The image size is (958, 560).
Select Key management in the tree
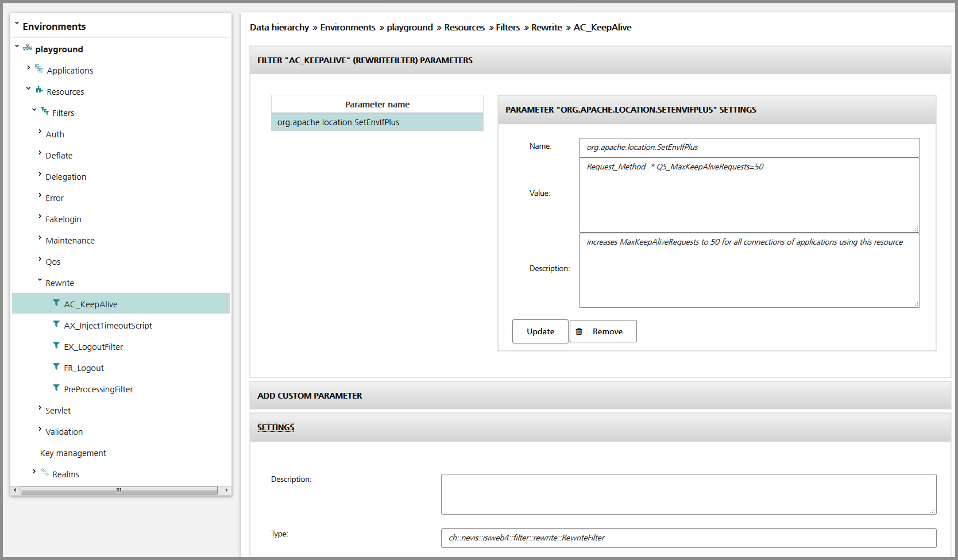[73, 453]
